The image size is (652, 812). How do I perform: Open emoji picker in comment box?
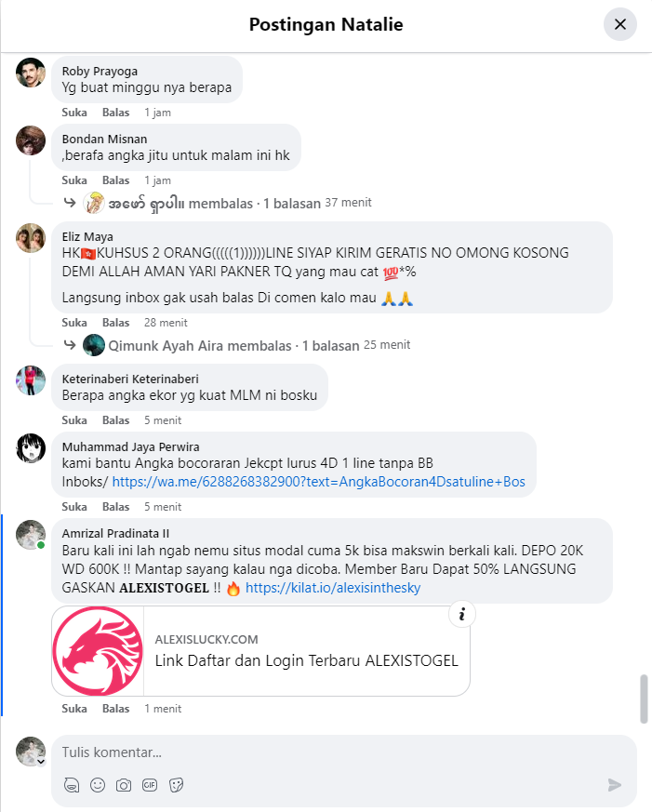98,785
